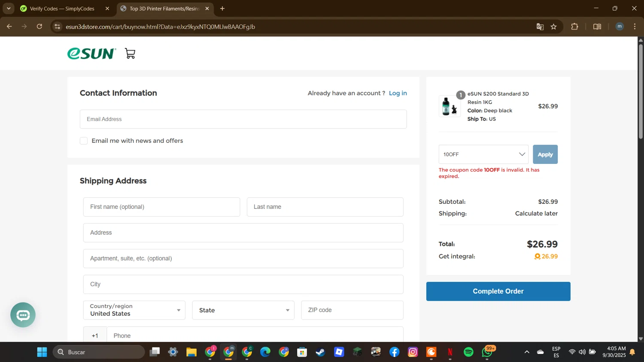Open the translate page icon
644x362 pixels.
point(540,27)
